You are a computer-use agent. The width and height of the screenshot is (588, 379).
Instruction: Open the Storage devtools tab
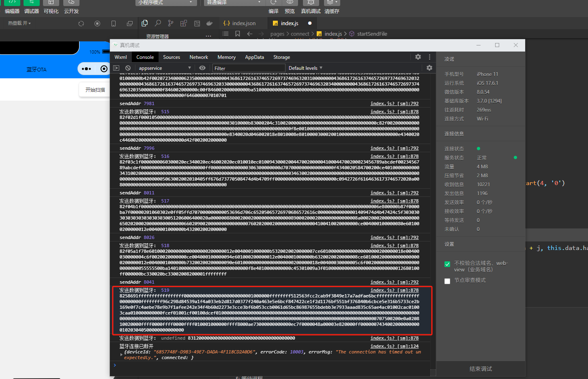[x=282, y=57]
